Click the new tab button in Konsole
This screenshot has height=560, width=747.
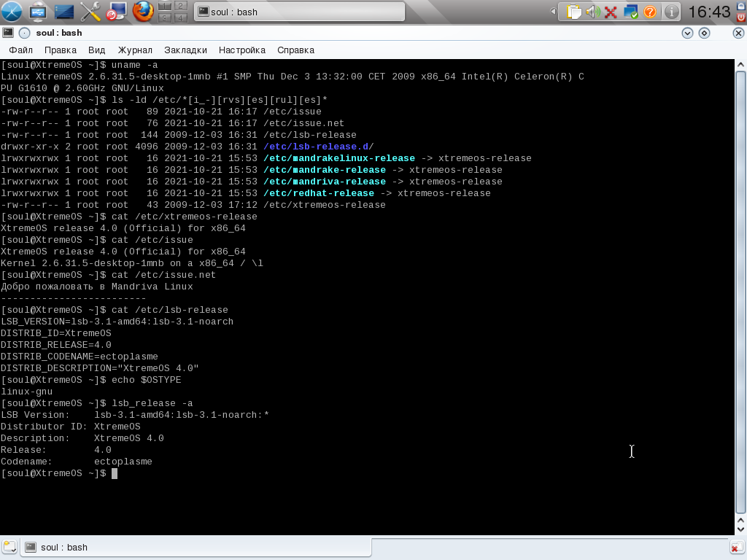pyautogui.click(x=9, y=547)
